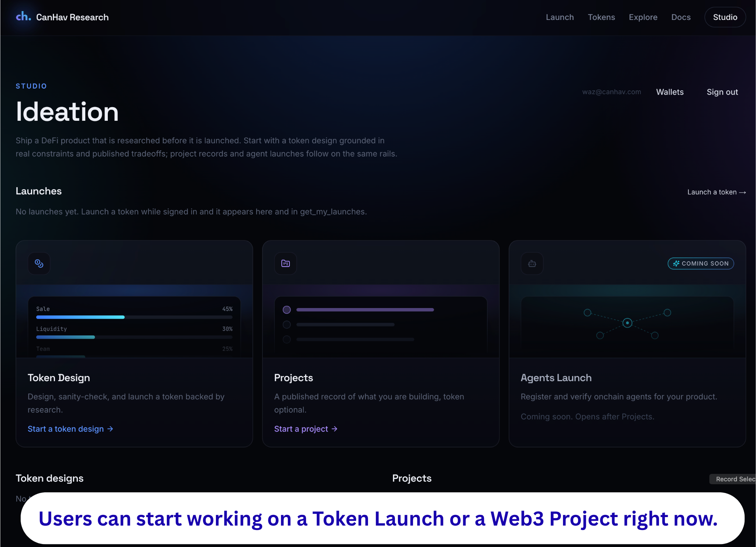Click the Ideation page heading
Viewport: 756px width, 547px height.
[67, 112]
